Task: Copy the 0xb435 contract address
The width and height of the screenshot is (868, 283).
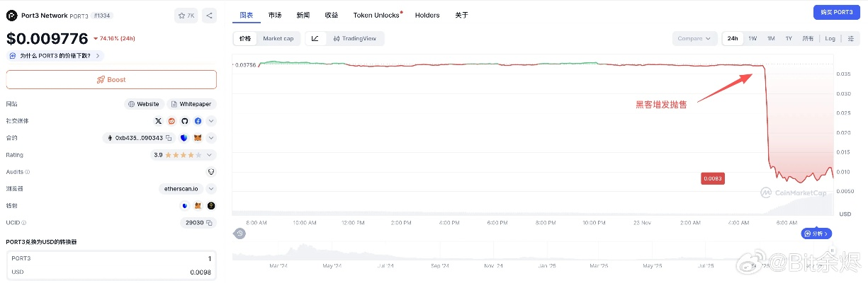Action: pyautogui.click(x=169, y=138)
